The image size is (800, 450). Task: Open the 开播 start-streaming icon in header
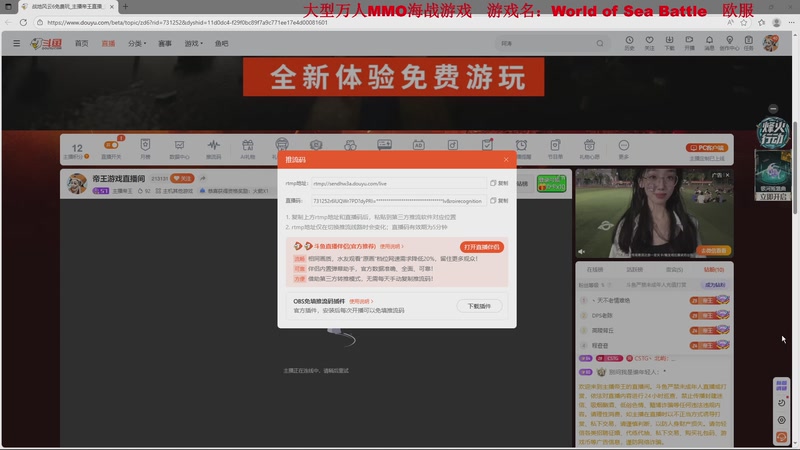[x=689, y=43]
